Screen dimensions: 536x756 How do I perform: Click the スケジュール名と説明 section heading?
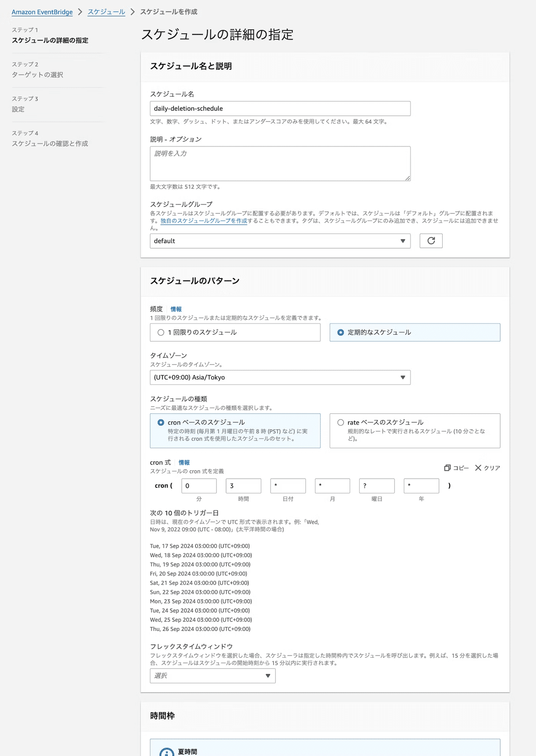(191, 66)
